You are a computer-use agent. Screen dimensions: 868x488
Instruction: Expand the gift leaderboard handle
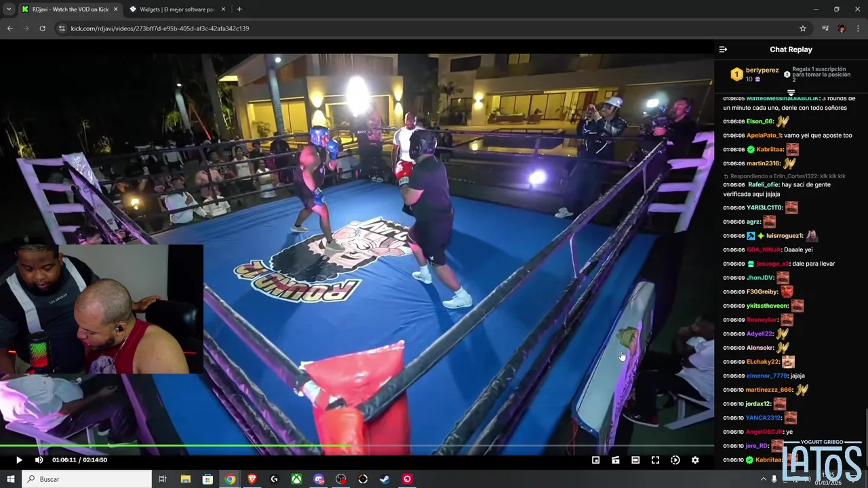tap(791, 93)
